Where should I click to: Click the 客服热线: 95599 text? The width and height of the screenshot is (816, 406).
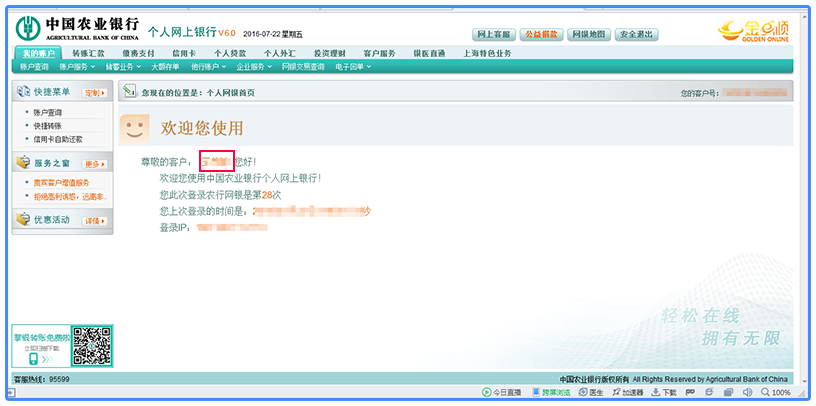point(42,379)
